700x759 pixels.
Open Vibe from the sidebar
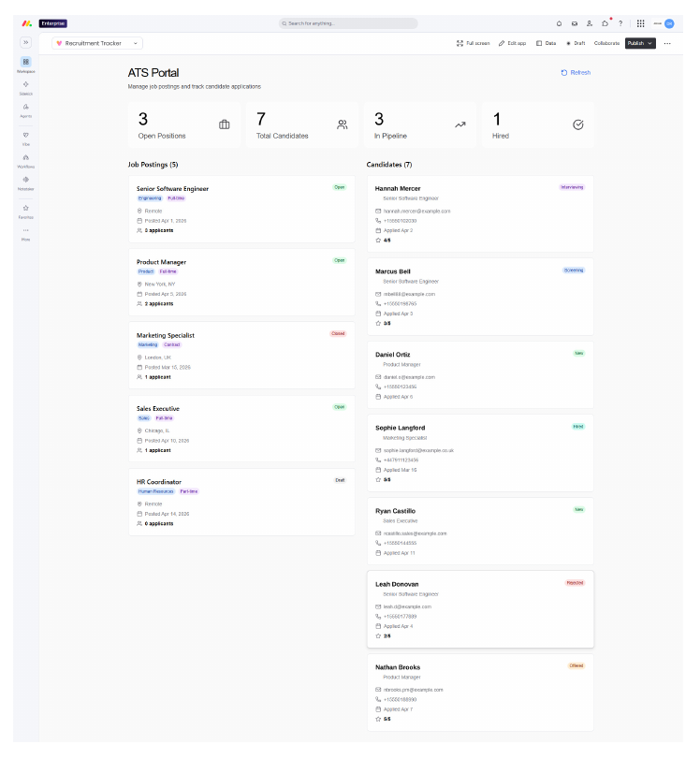[25, 135]
